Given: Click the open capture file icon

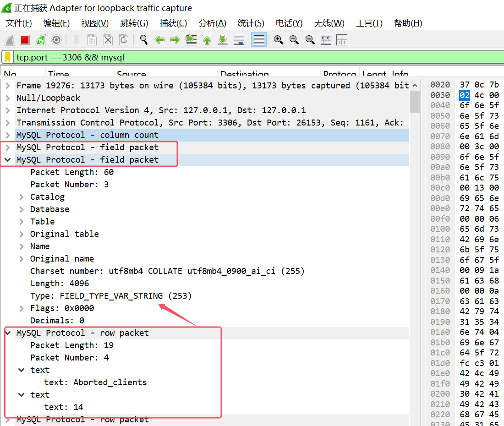Looking at the screenshot, I should pos(76,40).
